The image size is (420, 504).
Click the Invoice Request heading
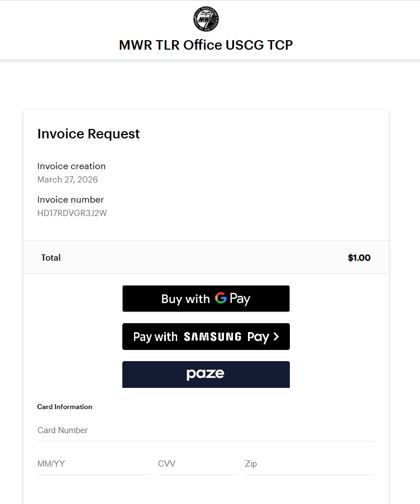click(88, 134)
